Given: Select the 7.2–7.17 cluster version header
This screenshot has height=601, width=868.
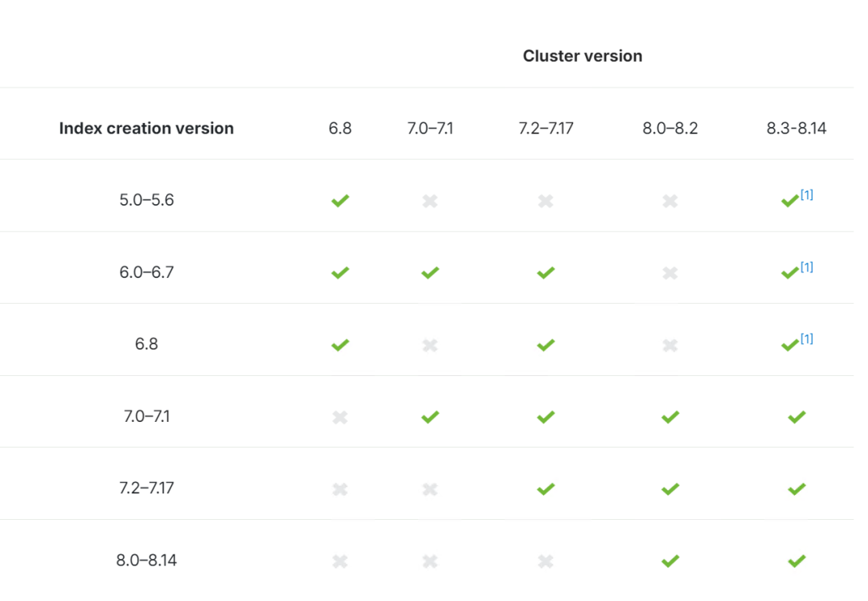Looking at the screenshot, I should tap(546, 129).
